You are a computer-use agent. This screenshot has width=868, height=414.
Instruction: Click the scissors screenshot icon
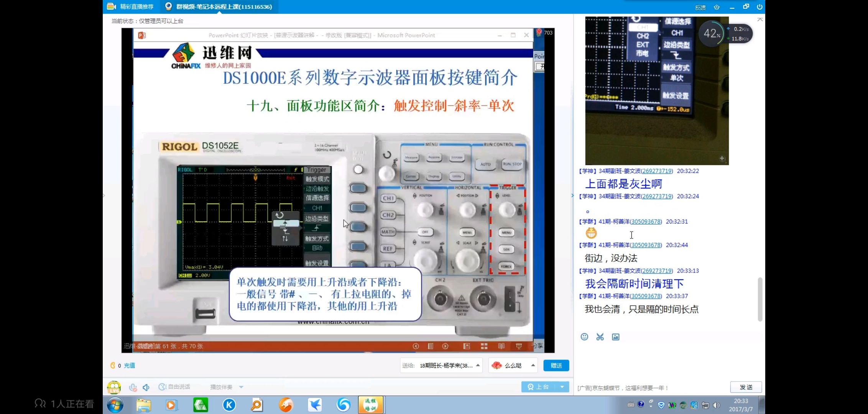[x=600, y=337]
